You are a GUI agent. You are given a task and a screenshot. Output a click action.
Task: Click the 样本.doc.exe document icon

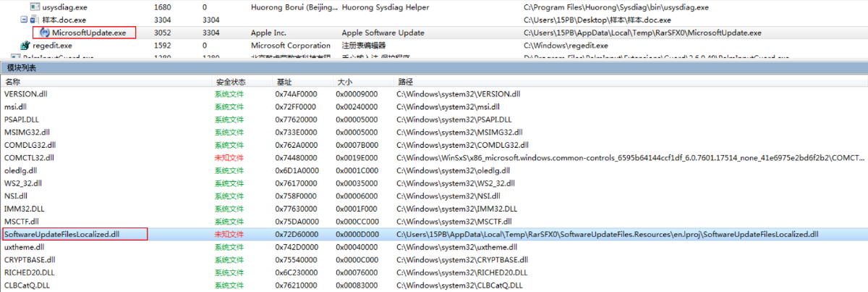tap(35, 20)
